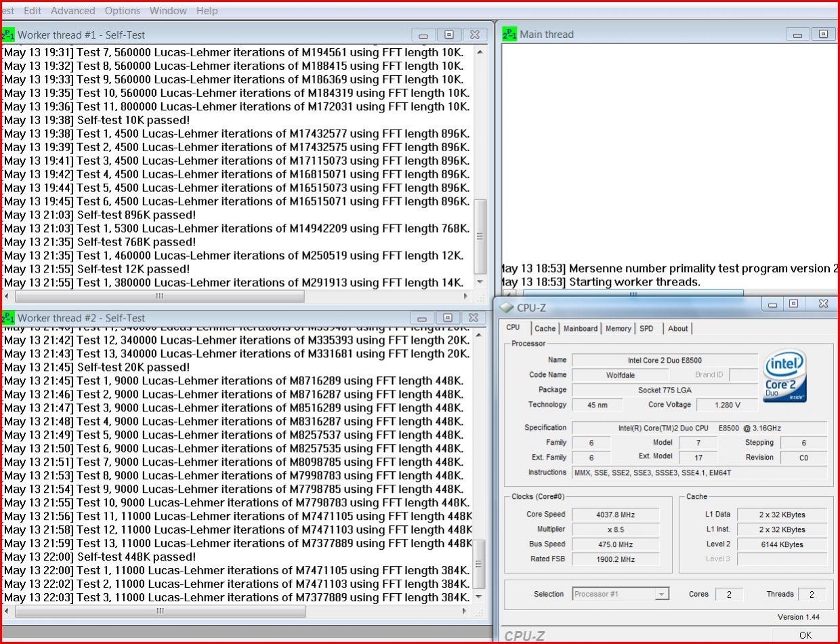Click vertical scrollbar thumb in Worker thread #1

coord(480,236)
